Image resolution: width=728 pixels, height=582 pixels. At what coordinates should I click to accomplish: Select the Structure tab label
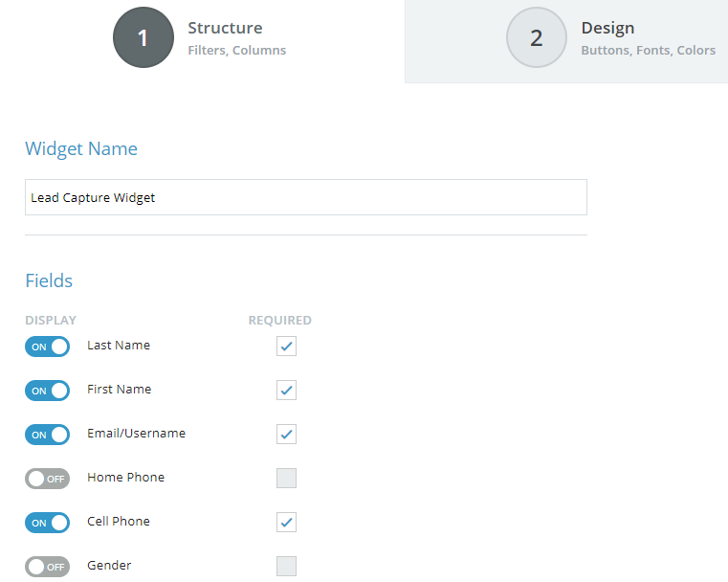tap(225, 28)
